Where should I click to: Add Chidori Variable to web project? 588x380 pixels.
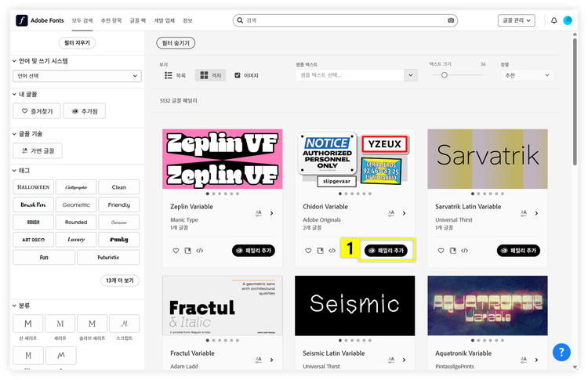pyautogui.click(x=320, y=251)
